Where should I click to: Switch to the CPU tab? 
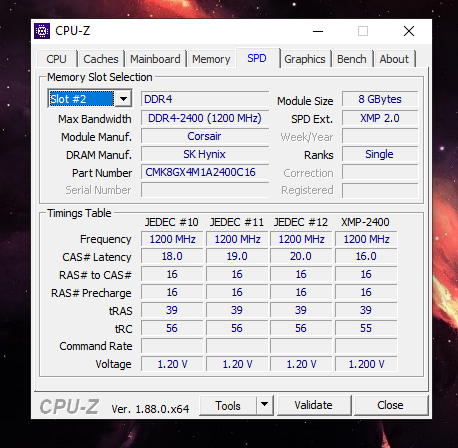(x=56, y=59)
